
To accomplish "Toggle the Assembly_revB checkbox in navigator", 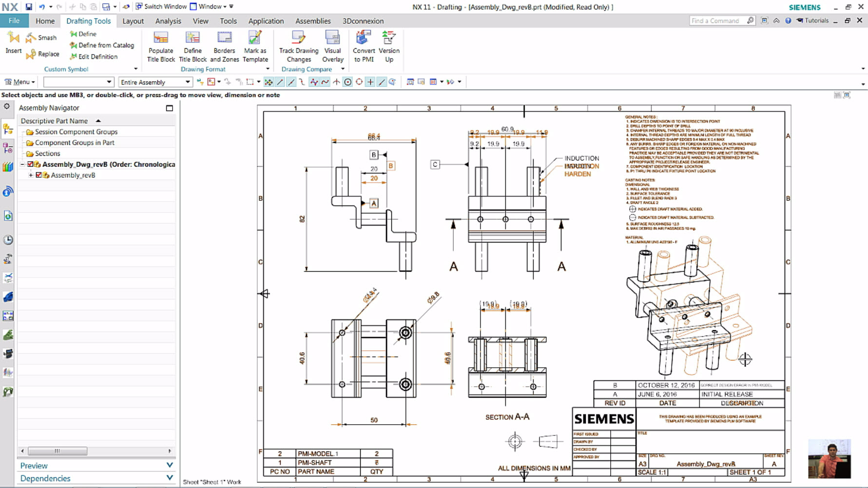I will [x=39, y=175].
